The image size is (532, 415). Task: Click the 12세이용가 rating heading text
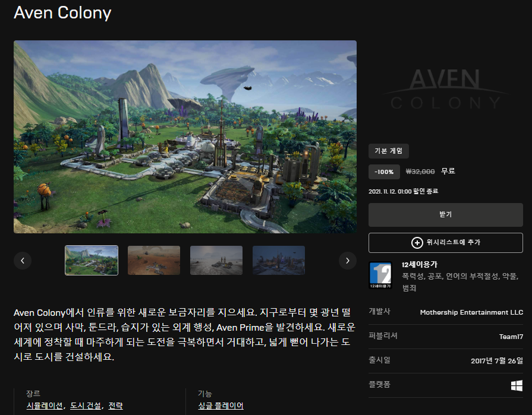pos(419,265)
